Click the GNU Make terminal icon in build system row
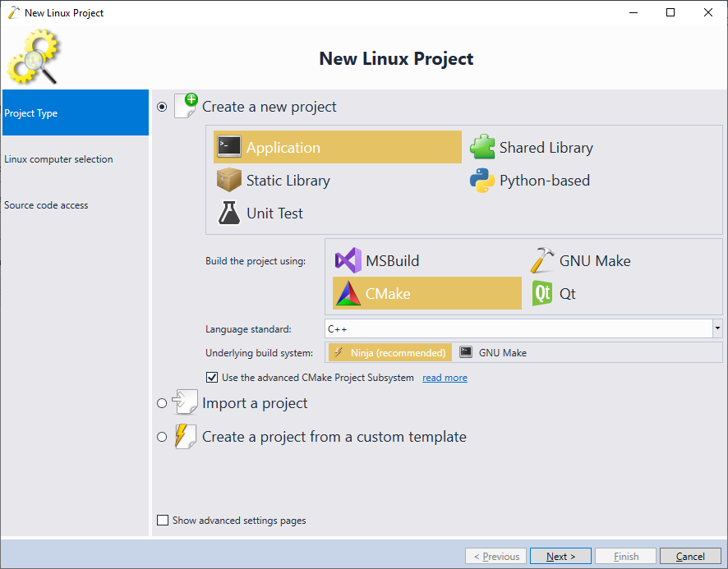This screenshot has width=728, height=569. click(466, 352)
